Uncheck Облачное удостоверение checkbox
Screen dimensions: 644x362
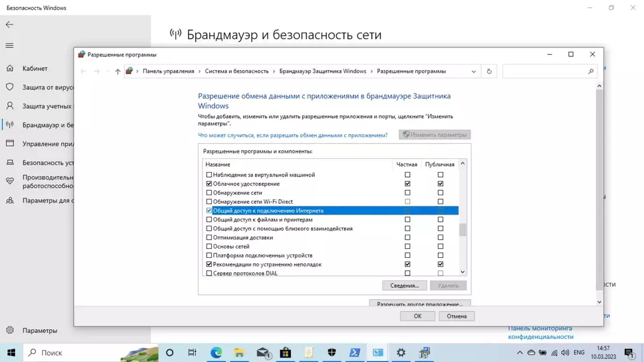click(209, 184)
